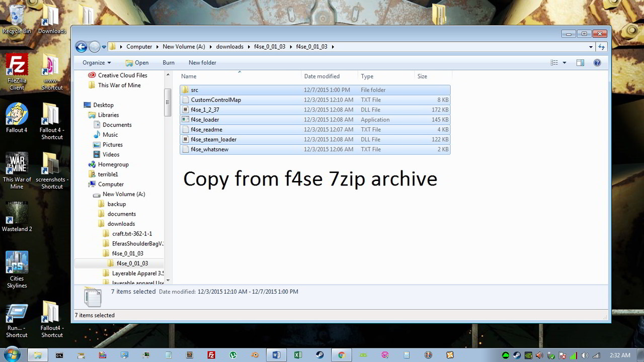Select the f4se_loader application file
Viewport: 644px width, 362px height.
[x=204, y=120]
